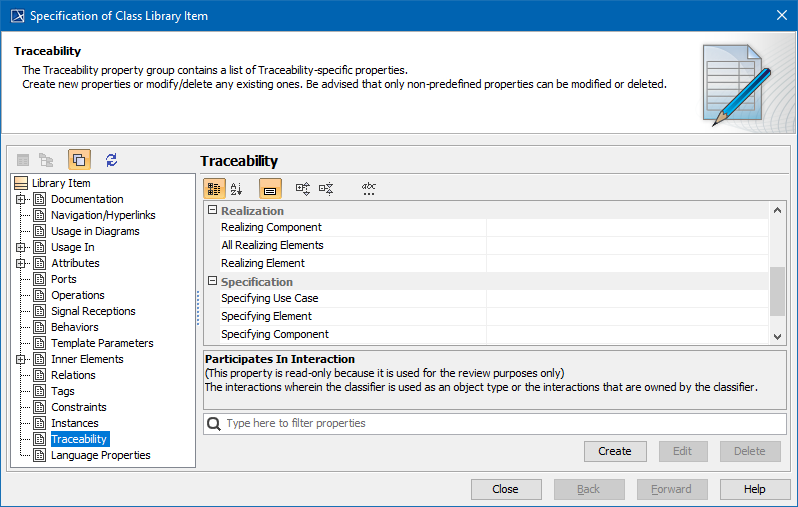This screenshot has height=507, width=798.
Task: Sort properties alphabetically with A-Z icon
Action: pos(237,188)
